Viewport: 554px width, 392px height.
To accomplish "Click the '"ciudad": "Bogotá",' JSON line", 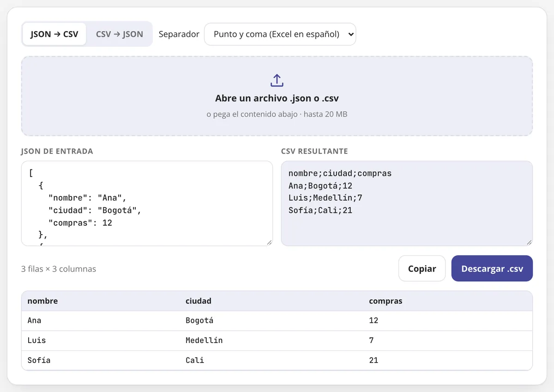I will tap(95, 211).
